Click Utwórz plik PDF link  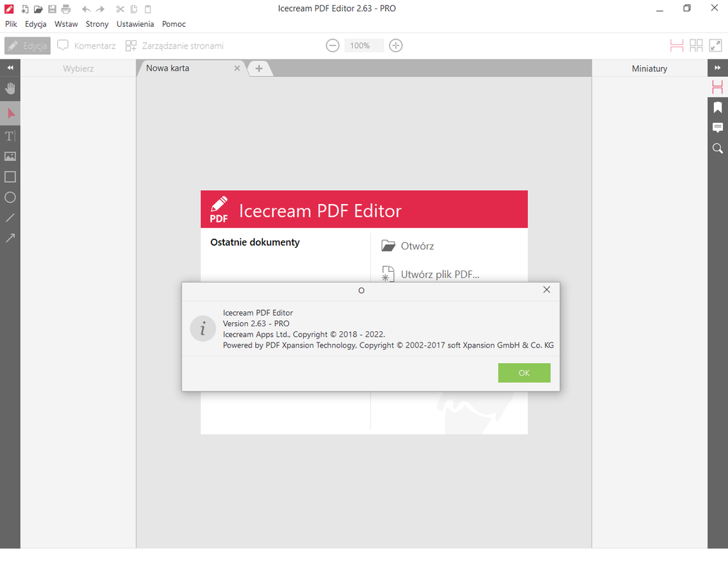[430, 274]
